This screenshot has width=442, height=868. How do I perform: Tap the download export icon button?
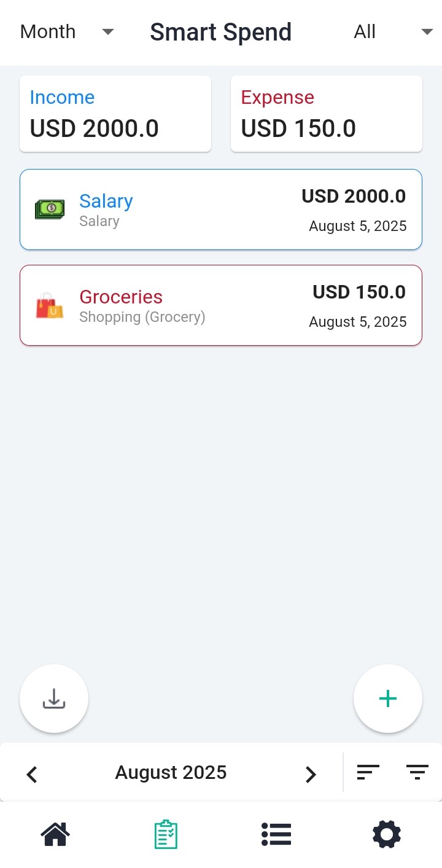pos(54,698)
